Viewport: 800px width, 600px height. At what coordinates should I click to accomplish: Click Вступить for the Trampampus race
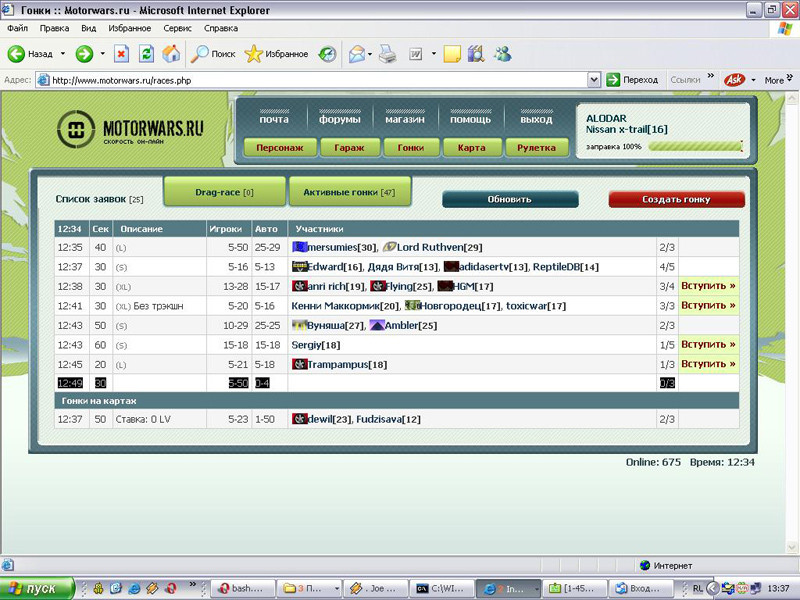tap(708, 364)
